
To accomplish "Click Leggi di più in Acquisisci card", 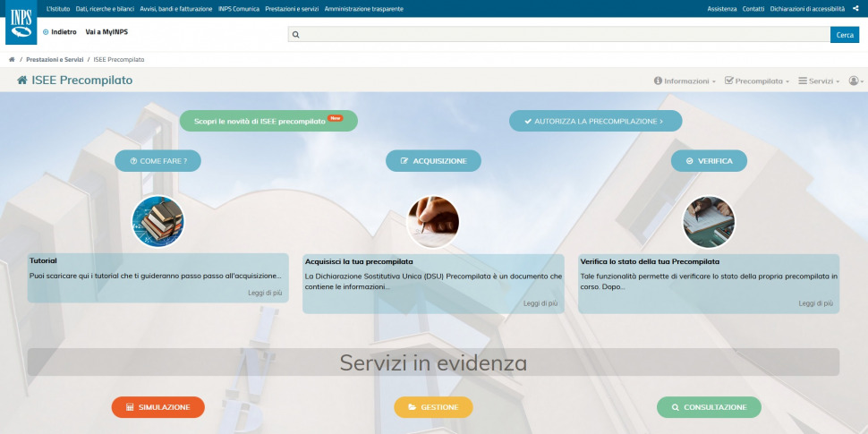I will point(540,303).
